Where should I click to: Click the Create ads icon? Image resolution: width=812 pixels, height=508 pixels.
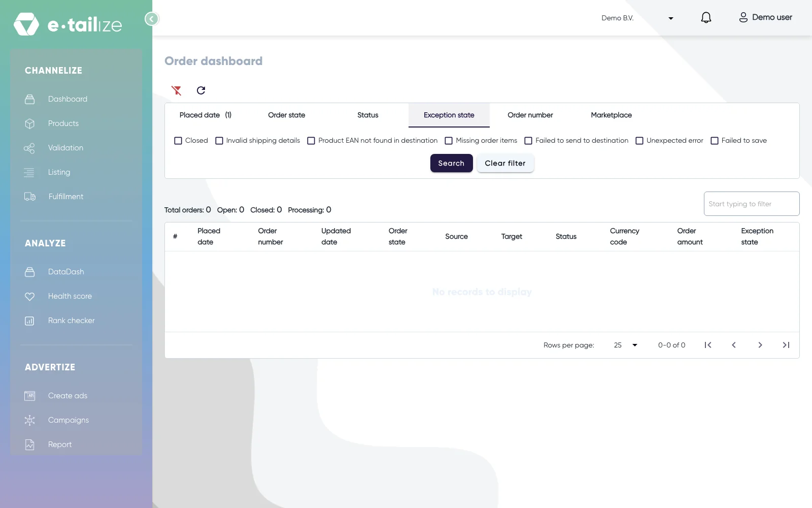30,396
